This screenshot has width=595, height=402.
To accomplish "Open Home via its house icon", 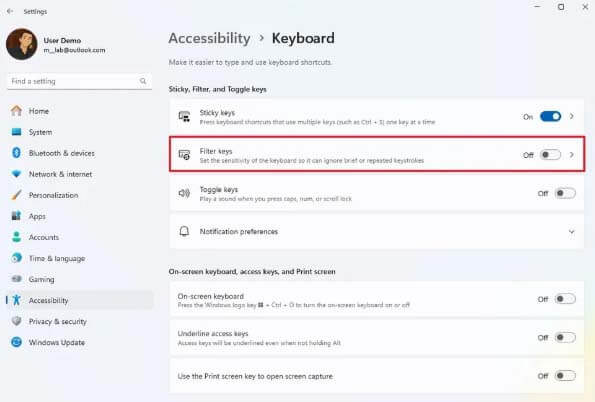I will tap(16, 111).
